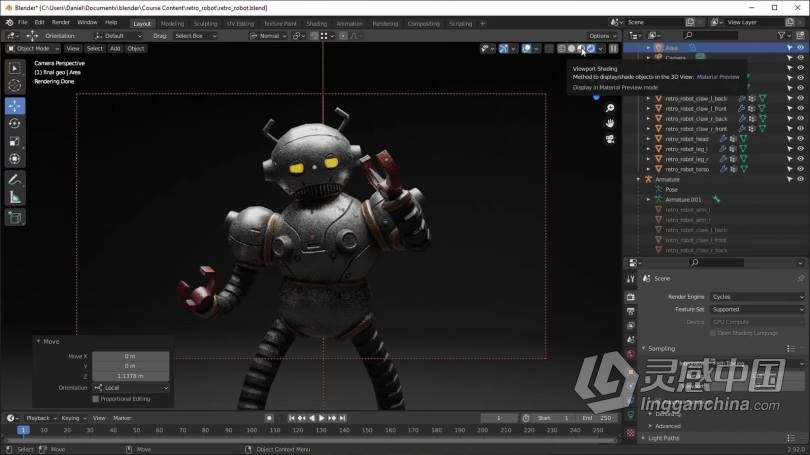810x455 pixels.
Task: Select the Measure tool
Action: (x=14, y=197)
